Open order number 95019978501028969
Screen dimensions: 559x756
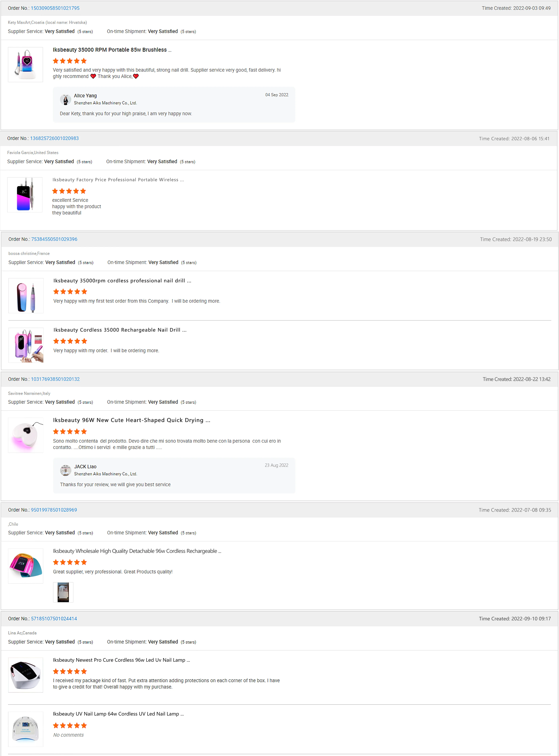(x=54, y=510)
